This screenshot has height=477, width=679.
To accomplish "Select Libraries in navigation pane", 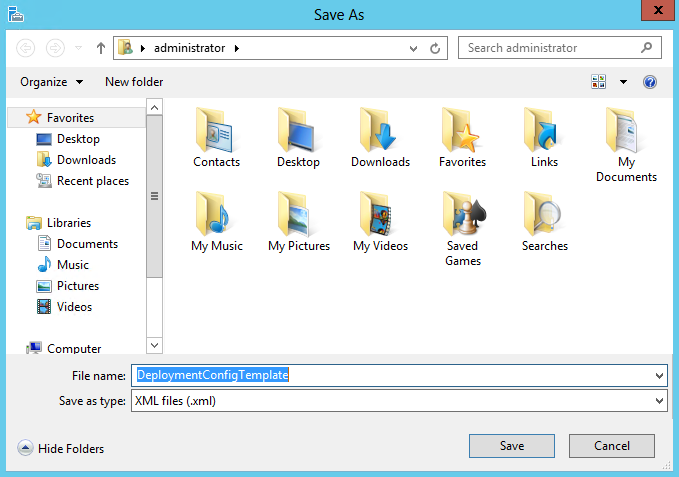I will [x=58, y=223].
